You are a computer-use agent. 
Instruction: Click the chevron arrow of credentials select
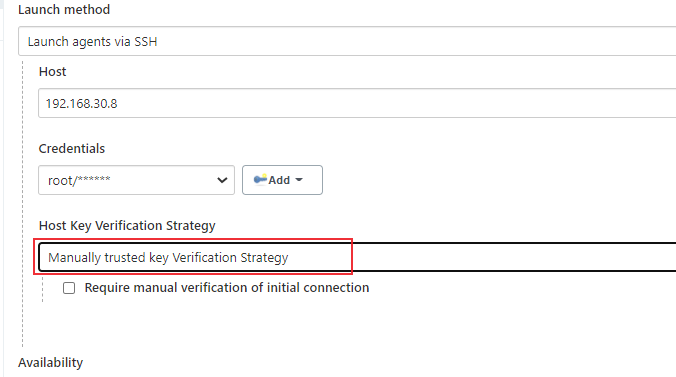pos(222,180)
